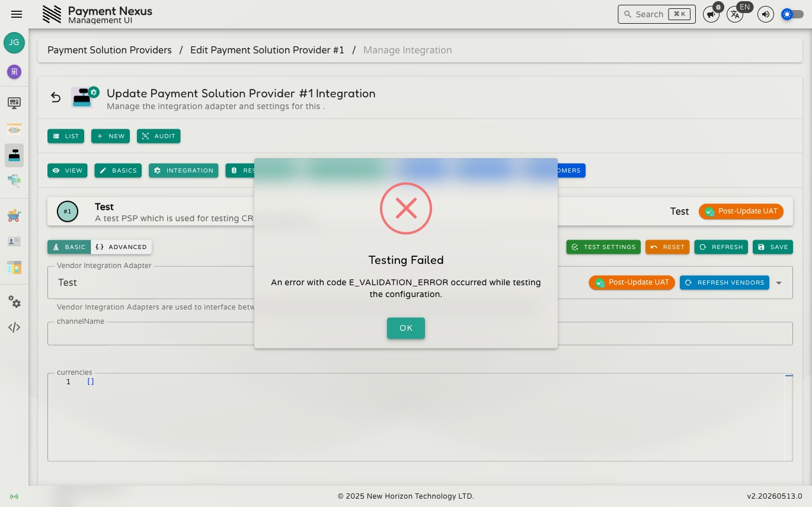
Task: Click the TEST SETTINGS button
Action: (x=603, y=247)
